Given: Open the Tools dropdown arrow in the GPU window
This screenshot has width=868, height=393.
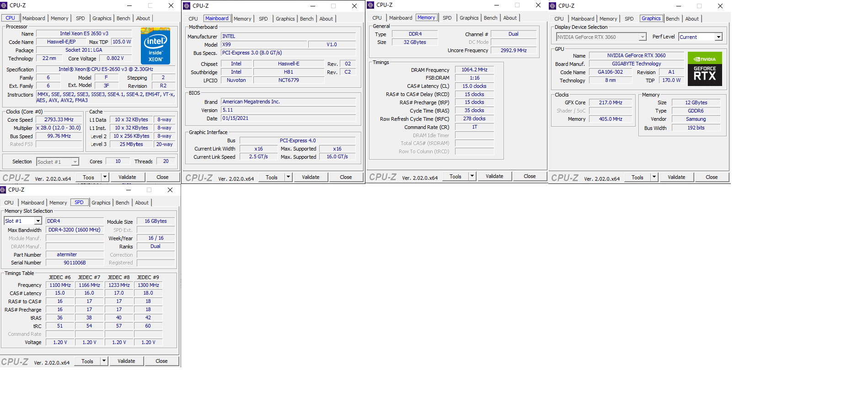Looking at the screenshot, I should [x=654, y=177].
